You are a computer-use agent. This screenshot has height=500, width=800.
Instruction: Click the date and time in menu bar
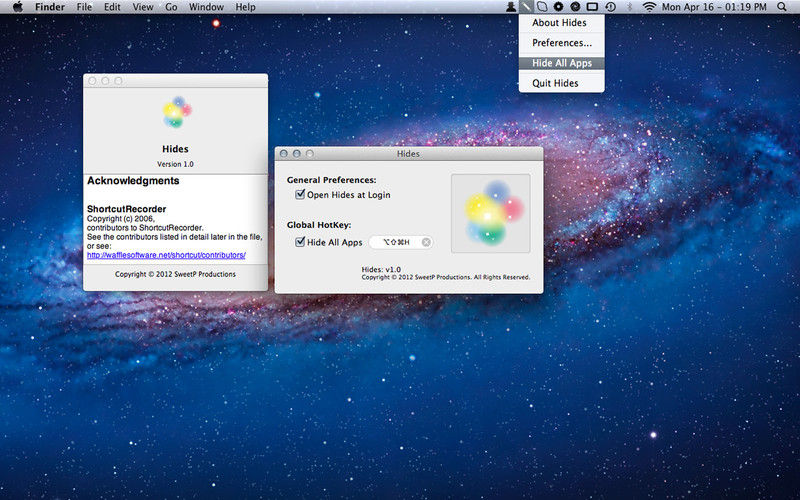coord(714,7)
